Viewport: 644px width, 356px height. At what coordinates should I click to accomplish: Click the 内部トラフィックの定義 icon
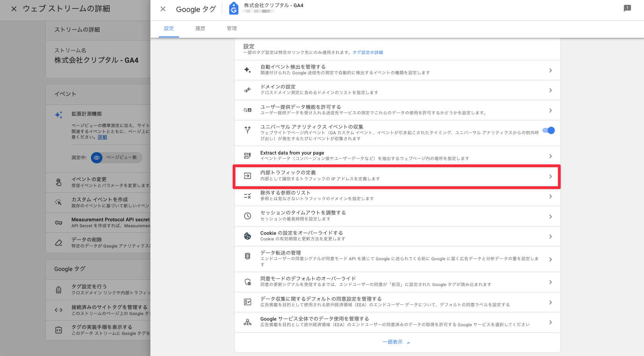pos(247,176)
